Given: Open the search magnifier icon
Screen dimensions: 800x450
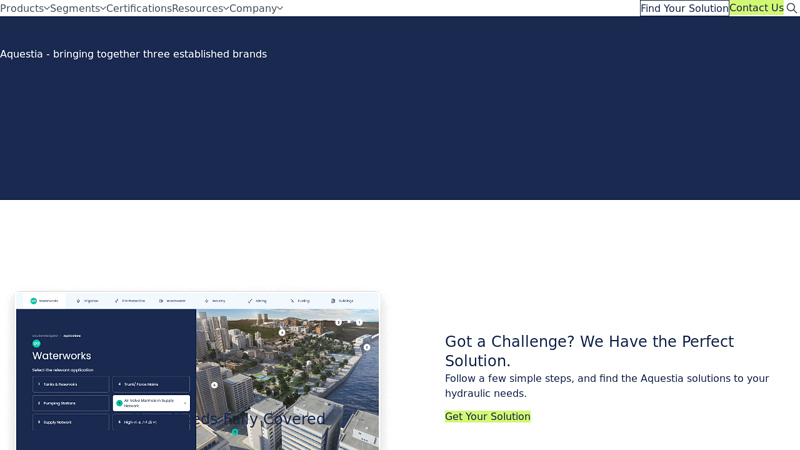Looking at the screenshot, I should pos(792,8).
